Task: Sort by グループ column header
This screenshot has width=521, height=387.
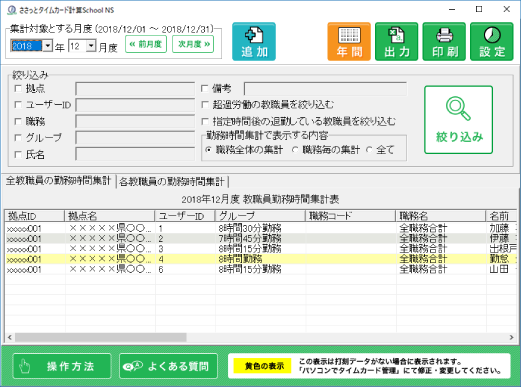Action: tap(261, 216)
